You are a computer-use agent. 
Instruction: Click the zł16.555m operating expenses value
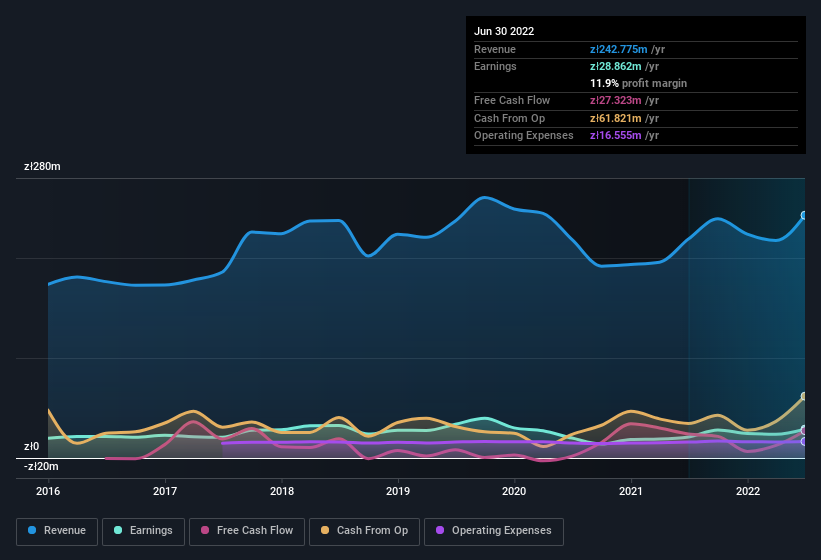tap(615, 136)
